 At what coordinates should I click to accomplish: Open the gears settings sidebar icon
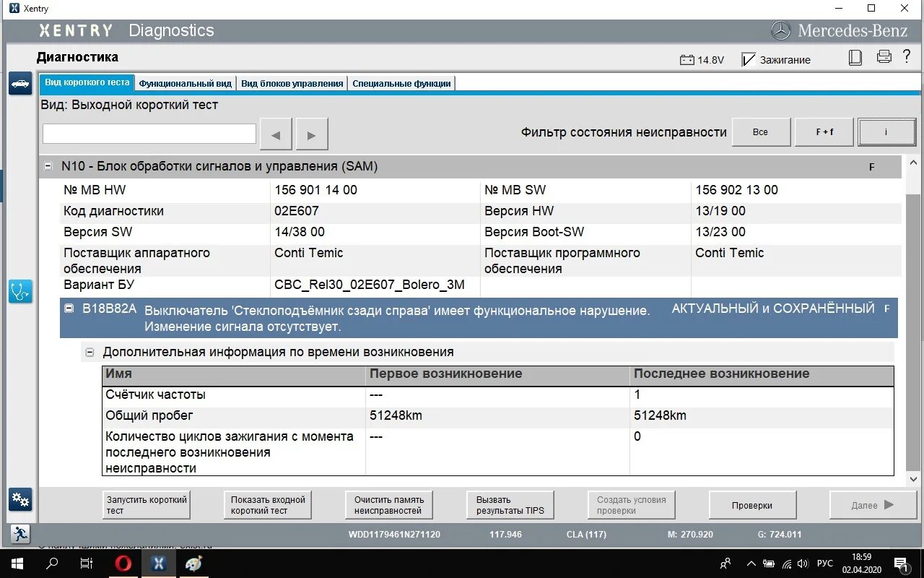point(20,499)
